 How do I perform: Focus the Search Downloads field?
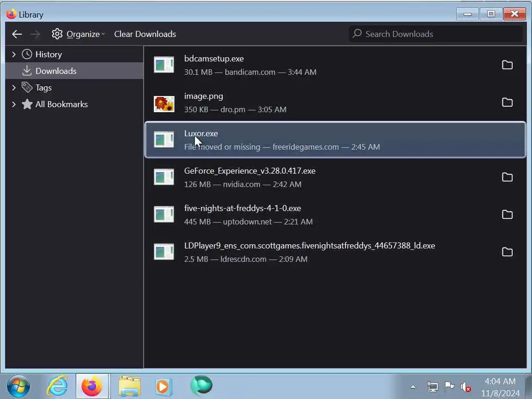[x=435, y=34]
